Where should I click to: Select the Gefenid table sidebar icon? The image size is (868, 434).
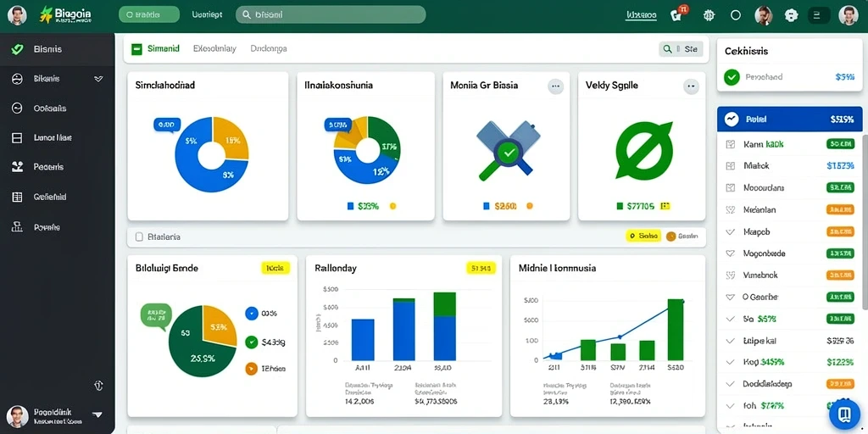17,197
